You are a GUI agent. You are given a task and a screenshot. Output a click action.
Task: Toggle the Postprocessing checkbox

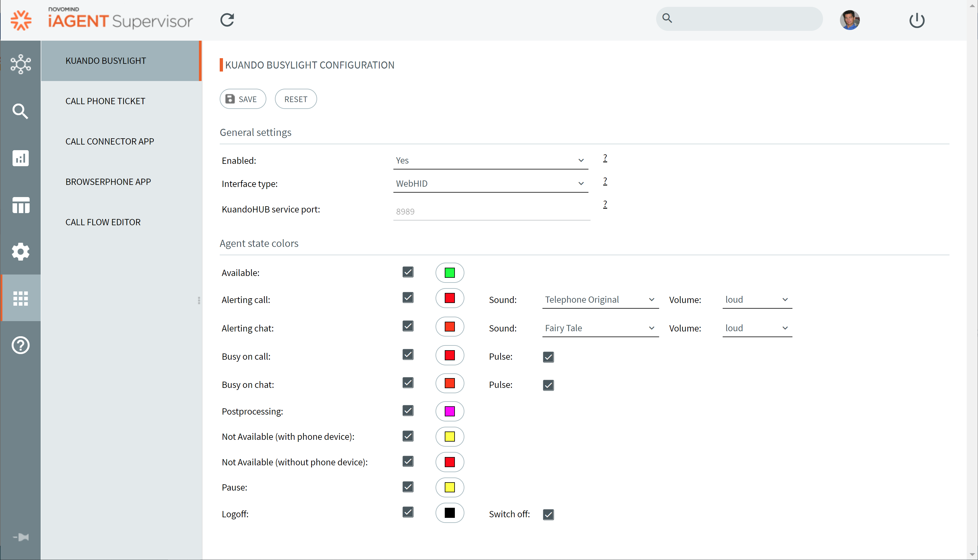pos(408,410)
